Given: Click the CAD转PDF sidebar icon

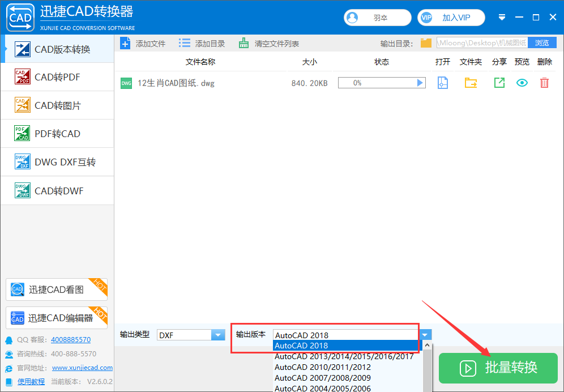Looking at the screenshot, I should [22, 76].
